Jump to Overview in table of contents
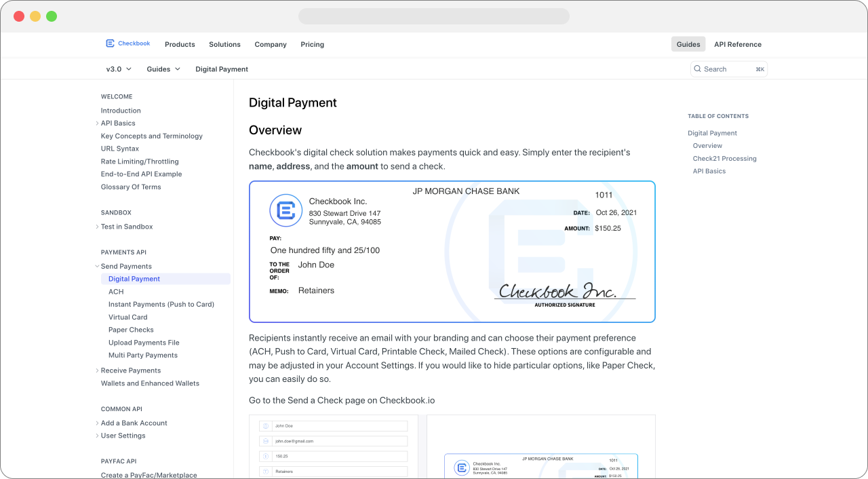868x479 pixels. point(707,146)
